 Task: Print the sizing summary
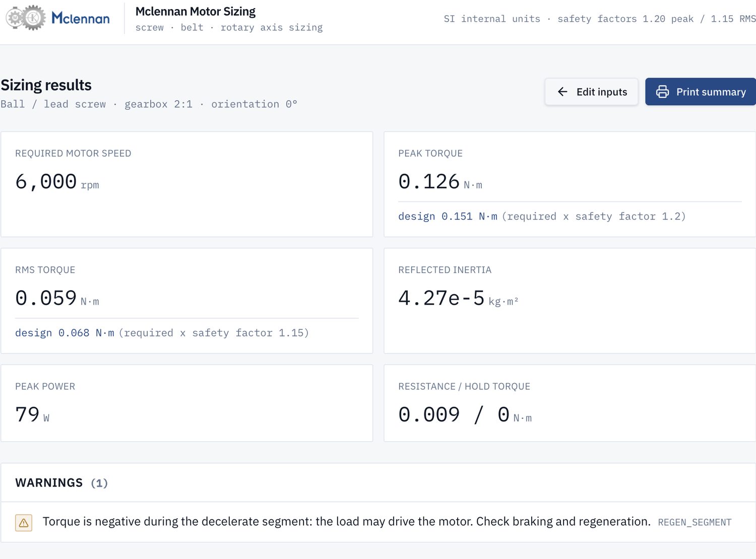(701, 92)
